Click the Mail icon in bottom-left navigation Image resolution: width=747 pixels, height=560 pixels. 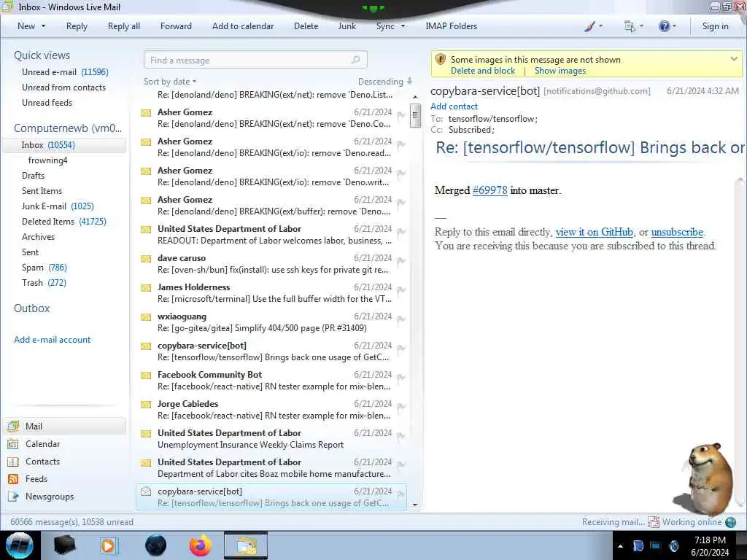13,426
